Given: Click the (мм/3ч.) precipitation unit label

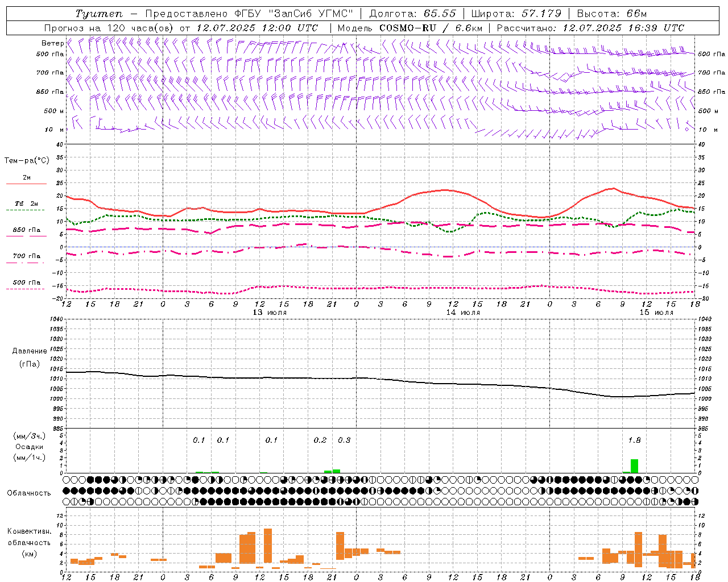Looking at the screenshot, I should click(29, 436).
